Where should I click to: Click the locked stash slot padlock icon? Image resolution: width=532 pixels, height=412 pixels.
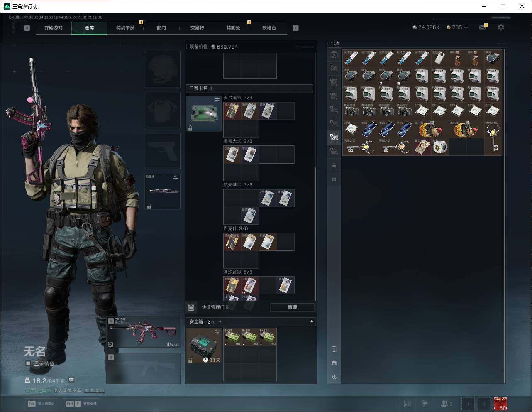334,166
